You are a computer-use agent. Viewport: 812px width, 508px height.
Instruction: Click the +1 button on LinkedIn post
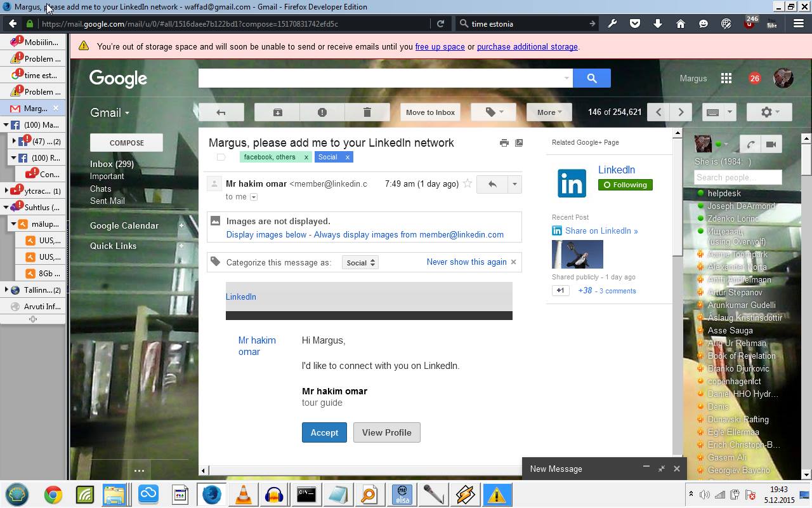point(560,291)
